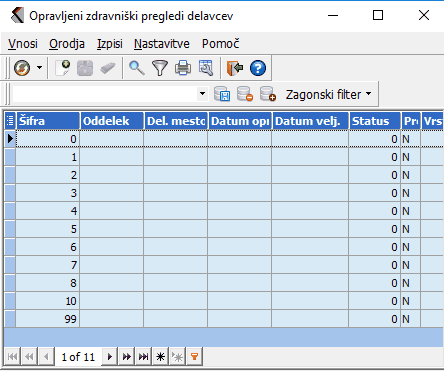444x371 pixels.
Task: Sort by the Datum opr column header
Action: 240,121
